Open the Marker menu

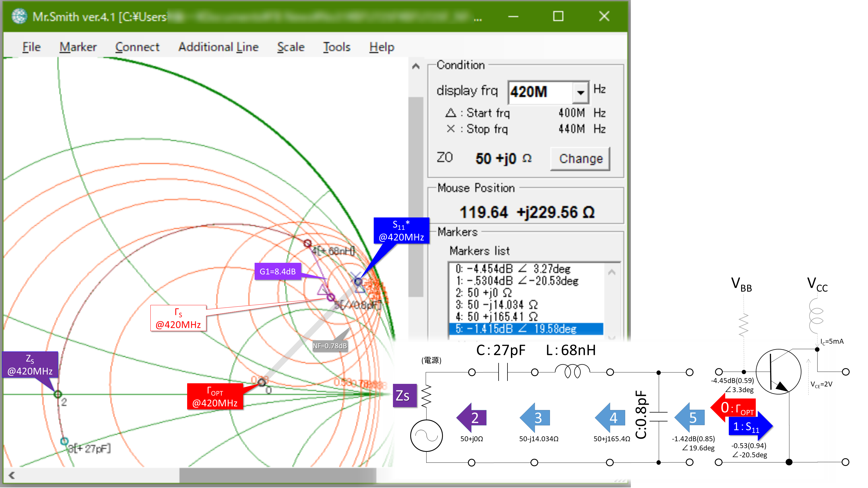[x=78, y=47]
